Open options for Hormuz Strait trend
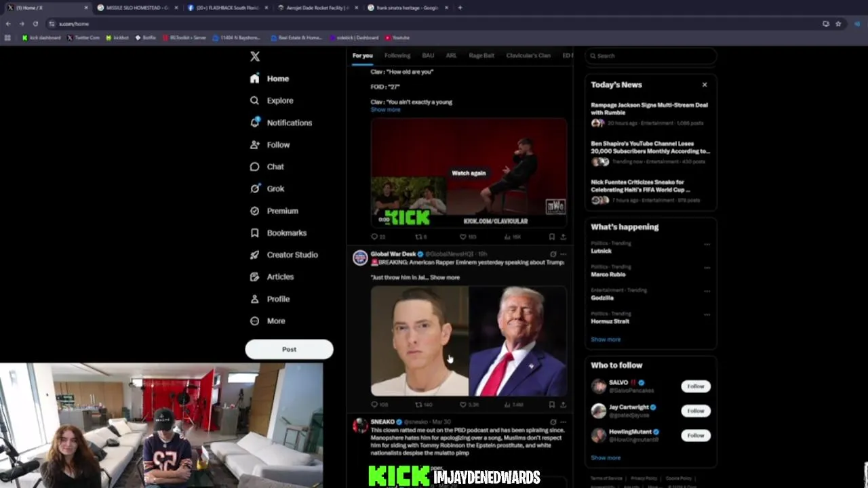The height and width of the screenshot is (488, 868). 707,314
